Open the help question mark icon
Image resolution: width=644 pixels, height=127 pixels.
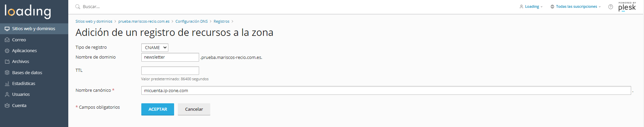pyautogui.click(x=611, y=7)
